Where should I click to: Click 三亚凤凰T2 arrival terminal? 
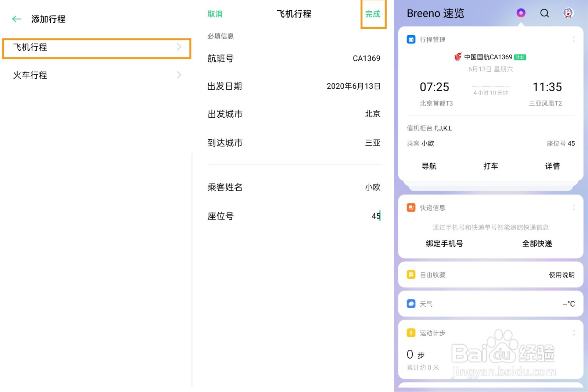pyautogui.click(x=545, y=103)
